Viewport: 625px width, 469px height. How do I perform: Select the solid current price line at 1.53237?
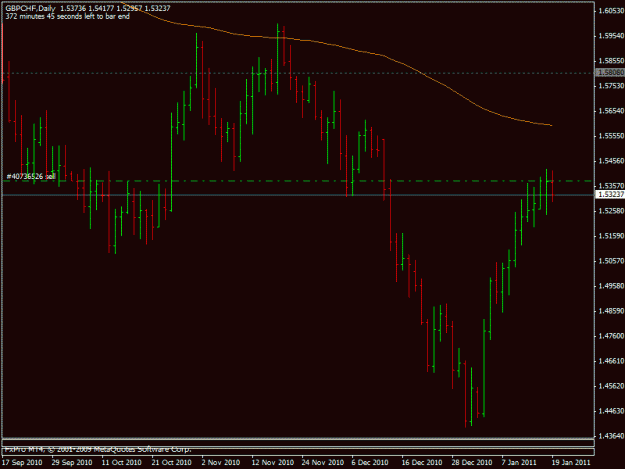click(x=297, y=195)
